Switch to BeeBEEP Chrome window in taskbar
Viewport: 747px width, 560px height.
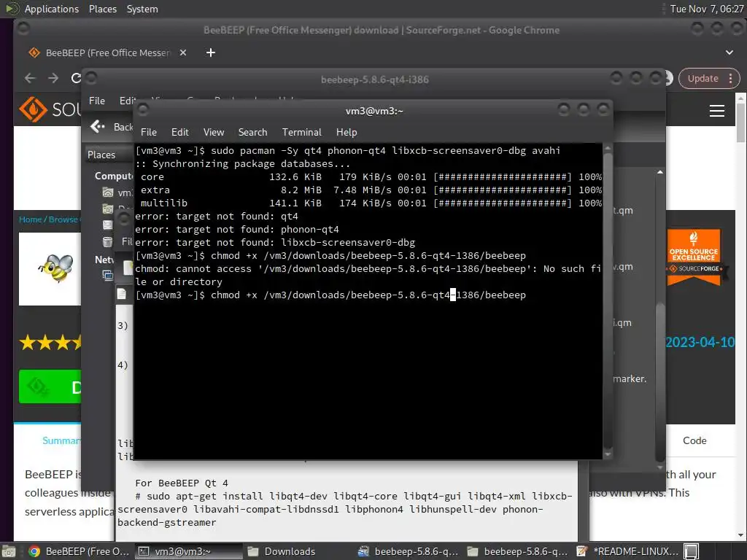coord(79,551)
